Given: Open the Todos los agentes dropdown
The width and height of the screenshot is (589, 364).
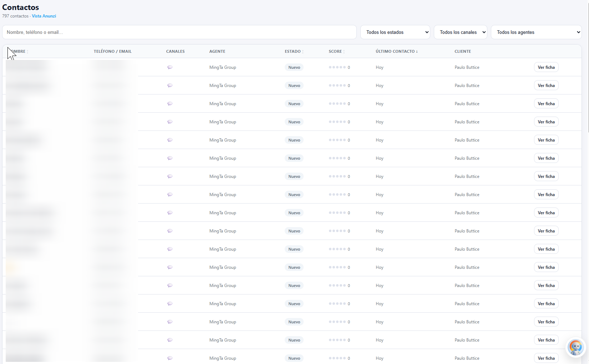Looking at the screenshot, I should [x=536, y=32].
